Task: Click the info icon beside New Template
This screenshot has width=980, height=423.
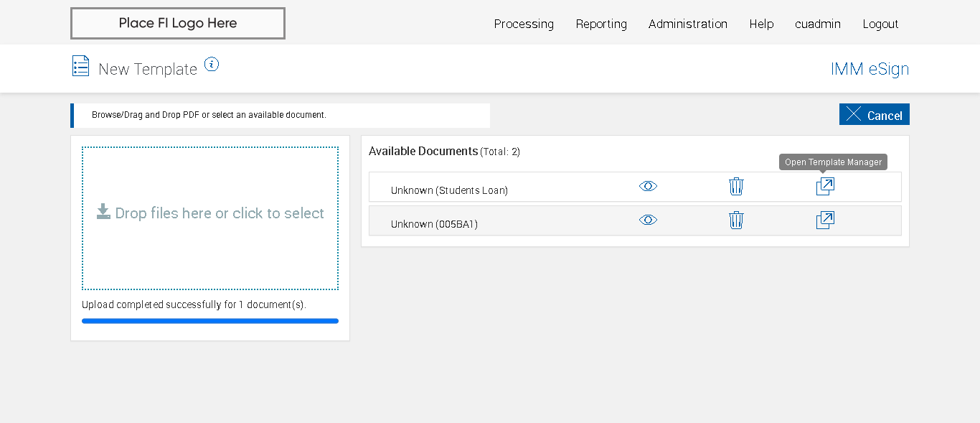Action: [x=212, y=65]
